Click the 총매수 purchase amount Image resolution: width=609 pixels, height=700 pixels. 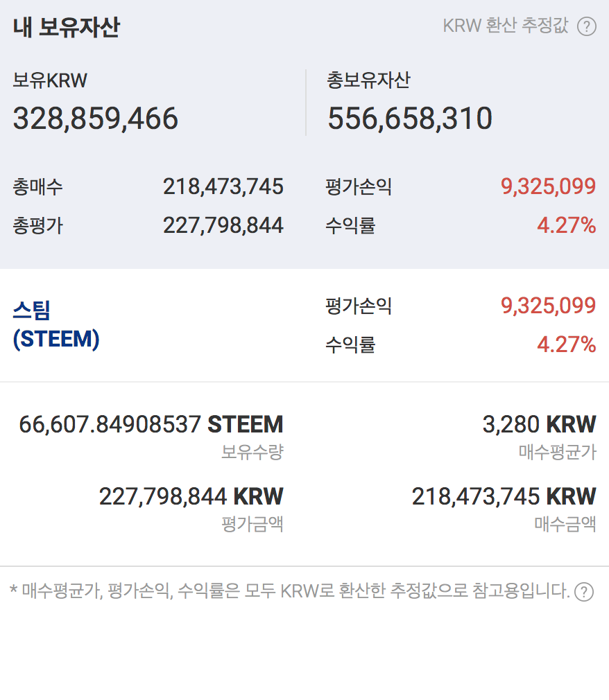[x=223, y=186]
